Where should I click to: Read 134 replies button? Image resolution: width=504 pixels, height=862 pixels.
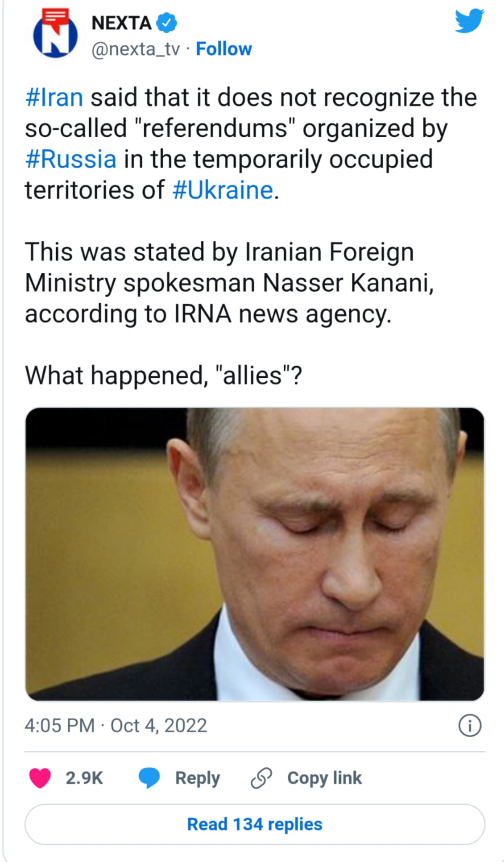255,824
